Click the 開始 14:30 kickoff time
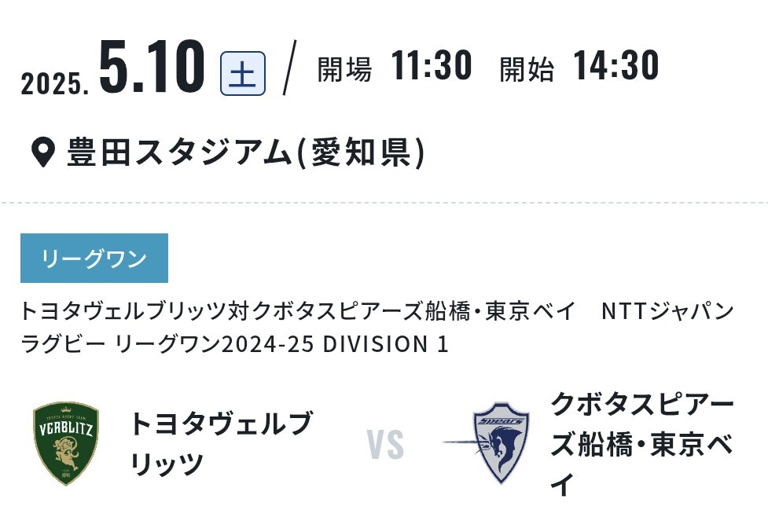Screen dimensions: 768x532 579,65
